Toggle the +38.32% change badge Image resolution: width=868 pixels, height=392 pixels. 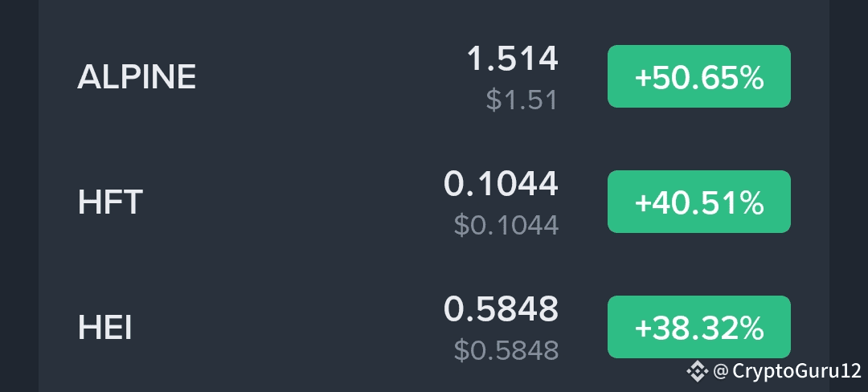698,327
